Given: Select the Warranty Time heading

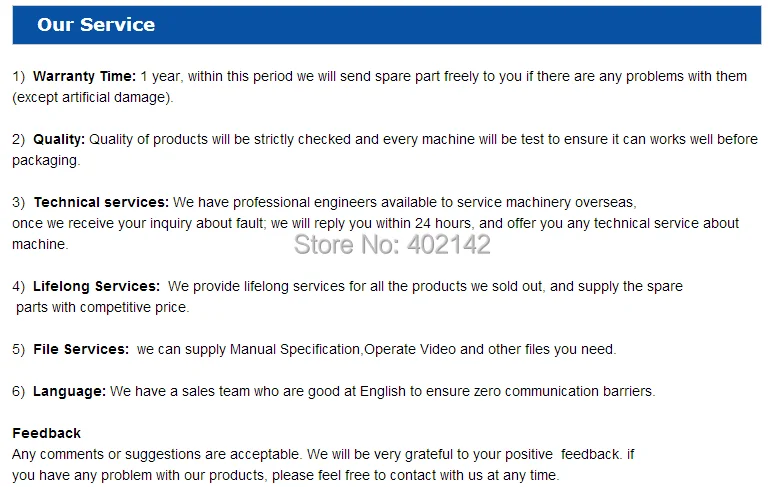Looking at the screenshot, I should coord(84,76).
